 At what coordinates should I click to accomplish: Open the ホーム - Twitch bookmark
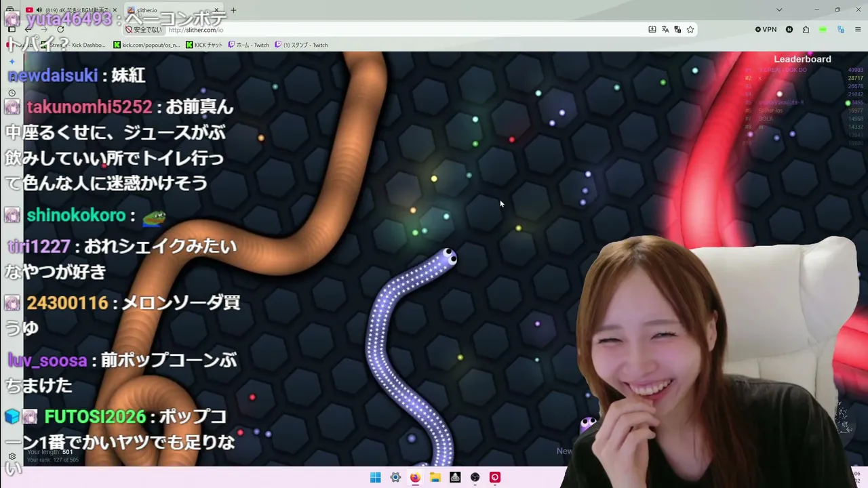click(249, 45)
